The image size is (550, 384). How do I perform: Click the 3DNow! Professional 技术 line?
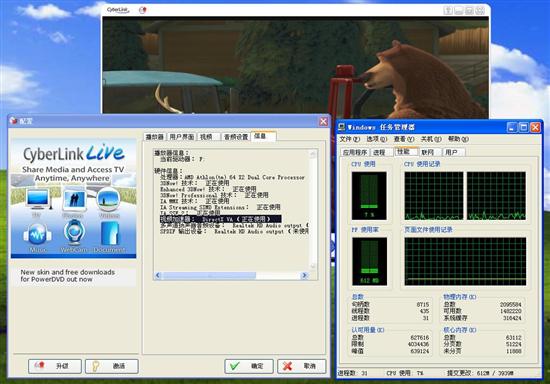[x=214, y=195]
